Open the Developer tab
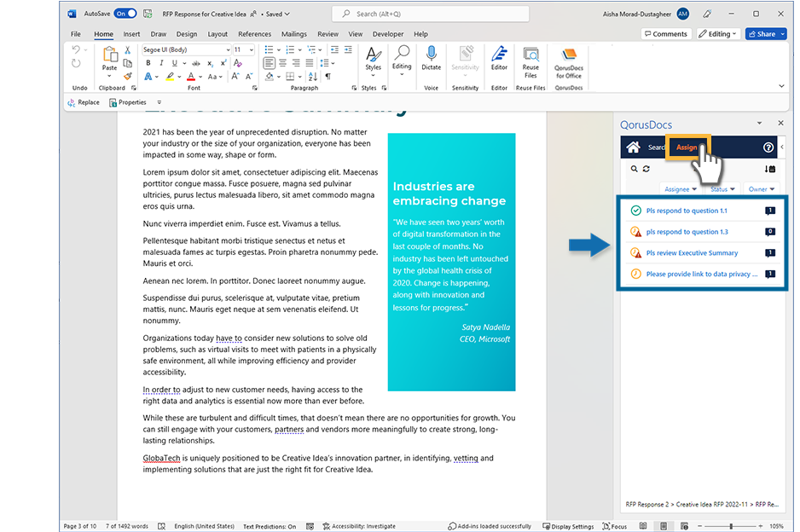 point(388,34)
